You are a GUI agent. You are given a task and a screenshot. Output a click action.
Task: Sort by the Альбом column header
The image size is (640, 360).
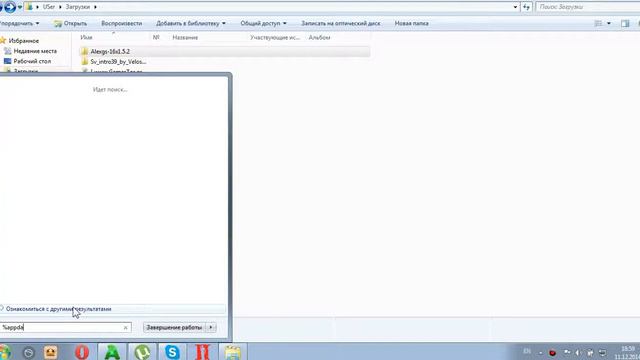pos(319,37)
